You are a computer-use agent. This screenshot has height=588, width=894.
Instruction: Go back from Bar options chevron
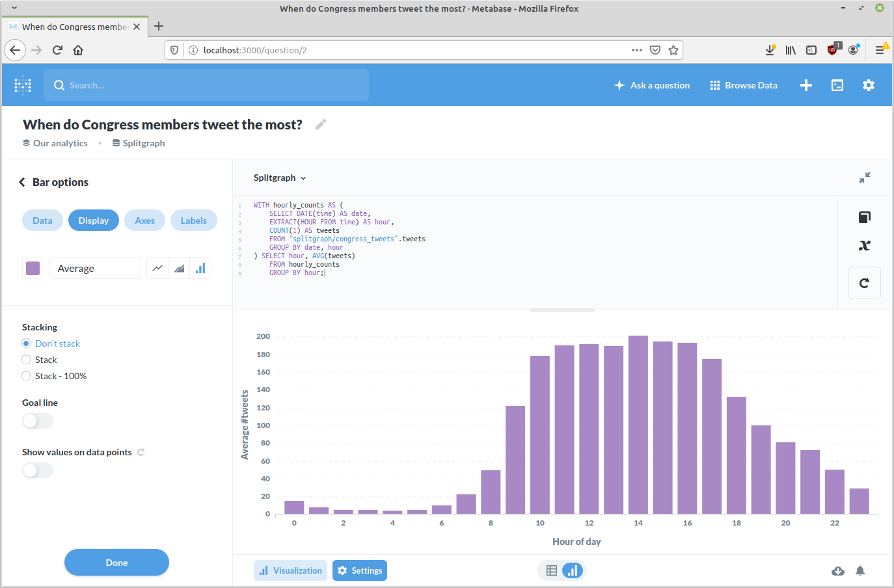click(x=22, y=182)
